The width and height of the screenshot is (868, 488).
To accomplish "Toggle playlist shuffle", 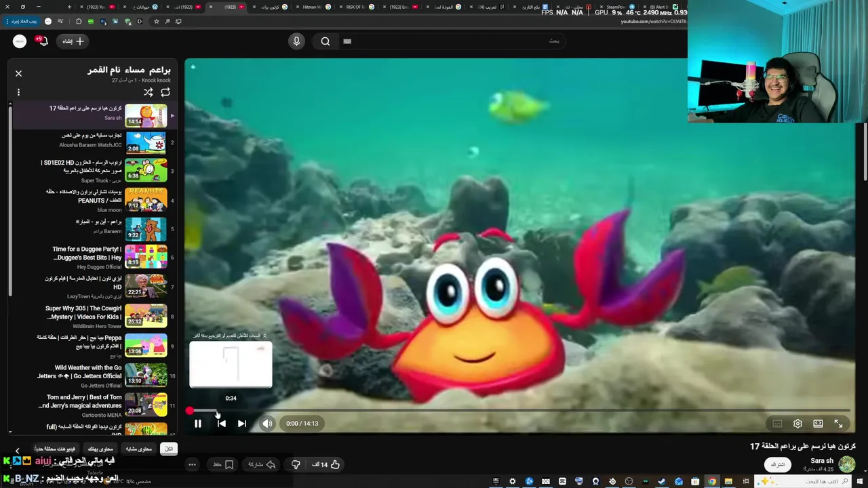I will 148,92.
